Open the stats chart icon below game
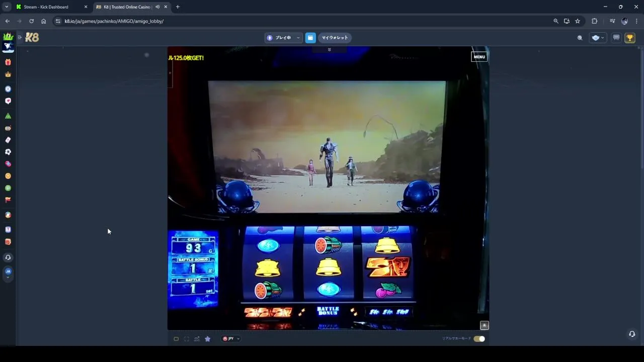644x362 pixels. pos(197,339)
